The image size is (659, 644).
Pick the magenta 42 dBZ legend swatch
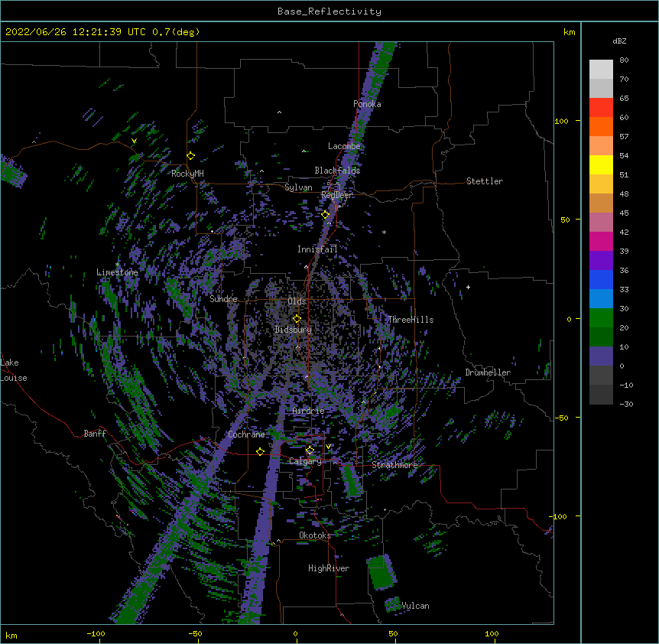(x=601, y=241)
